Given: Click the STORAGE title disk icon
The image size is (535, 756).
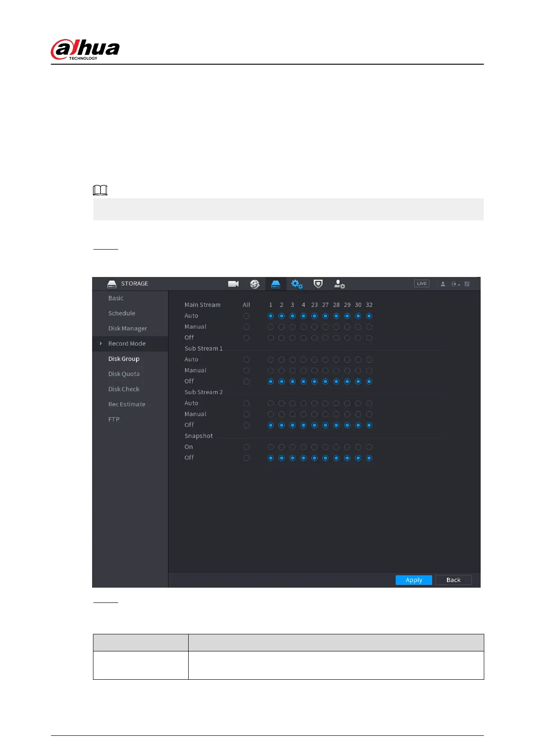Looking at the screenshot, I should click(112, 284).
